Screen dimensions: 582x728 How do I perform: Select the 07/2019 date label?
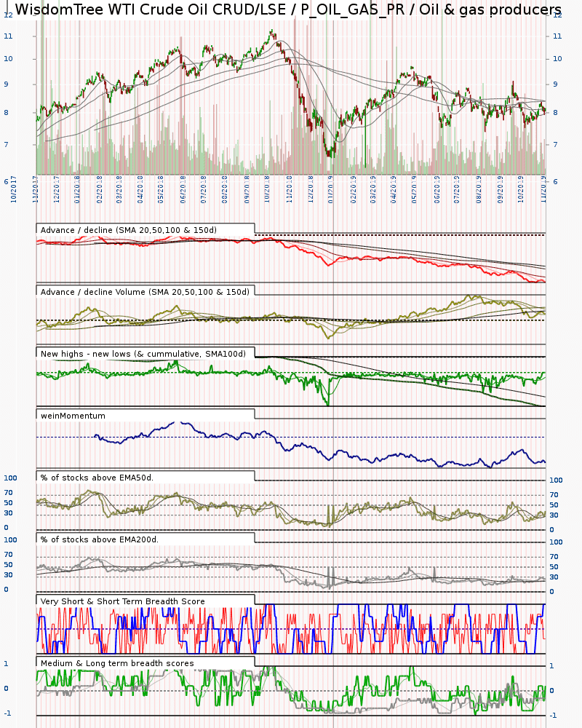click(456, 189)
